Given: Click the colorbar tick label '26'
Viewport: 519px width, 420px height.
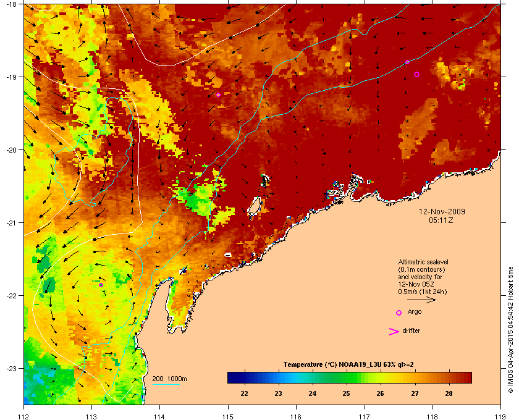Looking at the screenshot, I should (x=381, y=393).
